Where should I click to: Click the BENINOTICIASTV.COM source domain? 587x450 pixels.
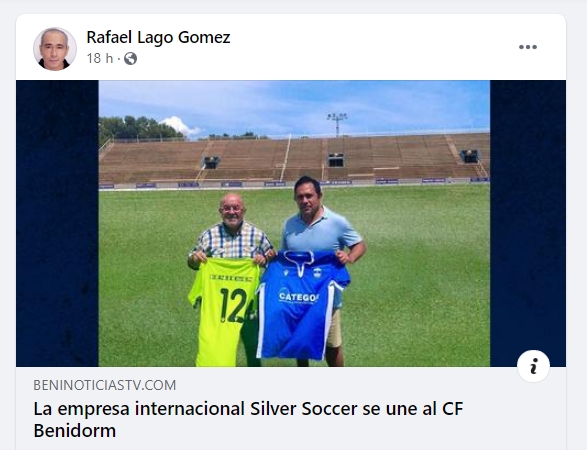pos(104,385)
